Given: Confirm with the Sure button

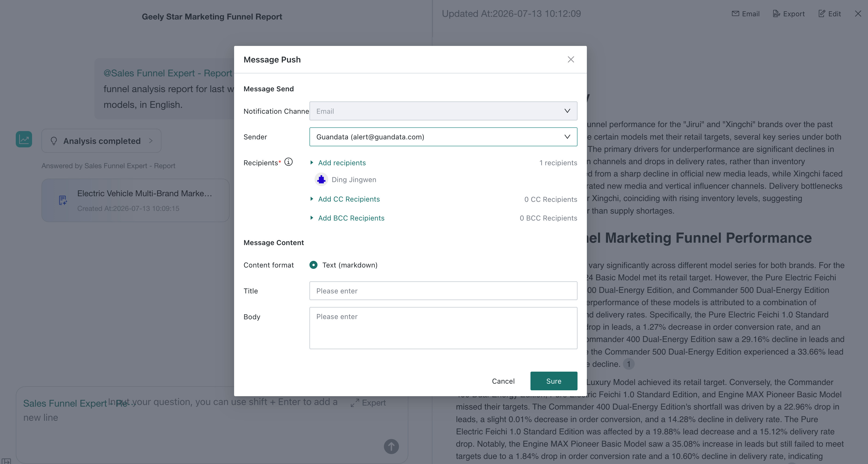Looking at the screenshot, I should (554, 381).
